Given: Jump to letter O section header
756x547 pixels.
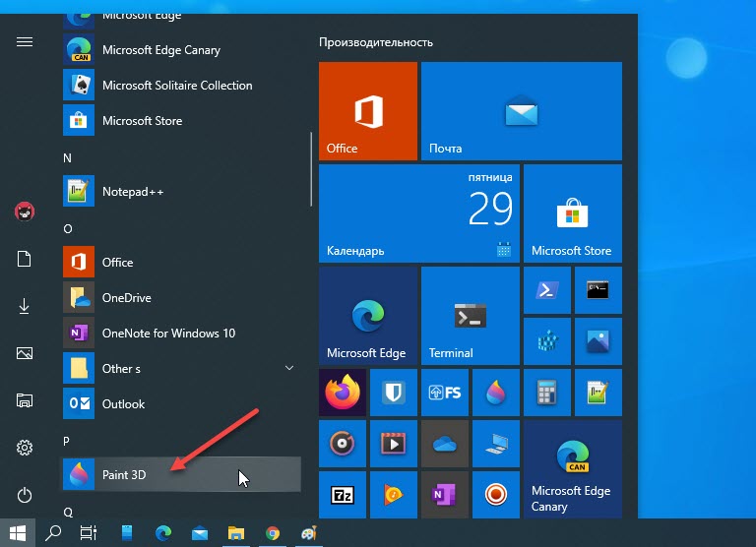Looking at the screenshot, I should pyautogui.click(x=68, y=229).
